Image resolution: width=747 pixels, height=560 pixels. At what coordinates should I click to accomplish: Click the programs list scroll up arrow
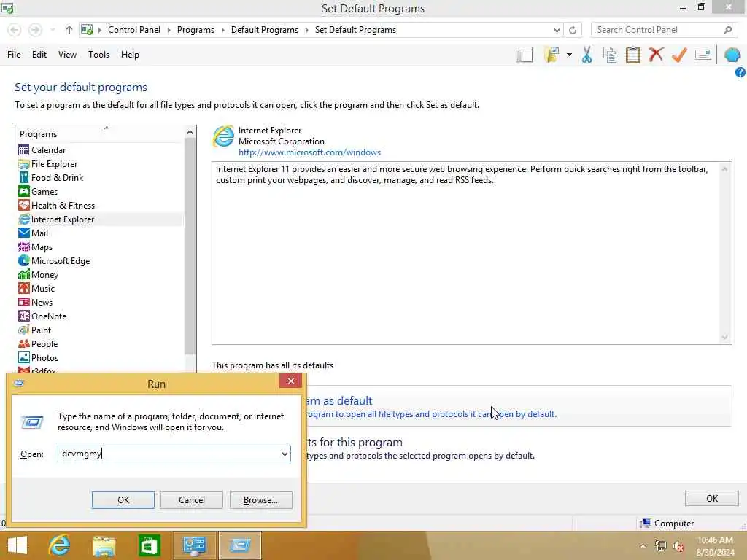[190, 133]
